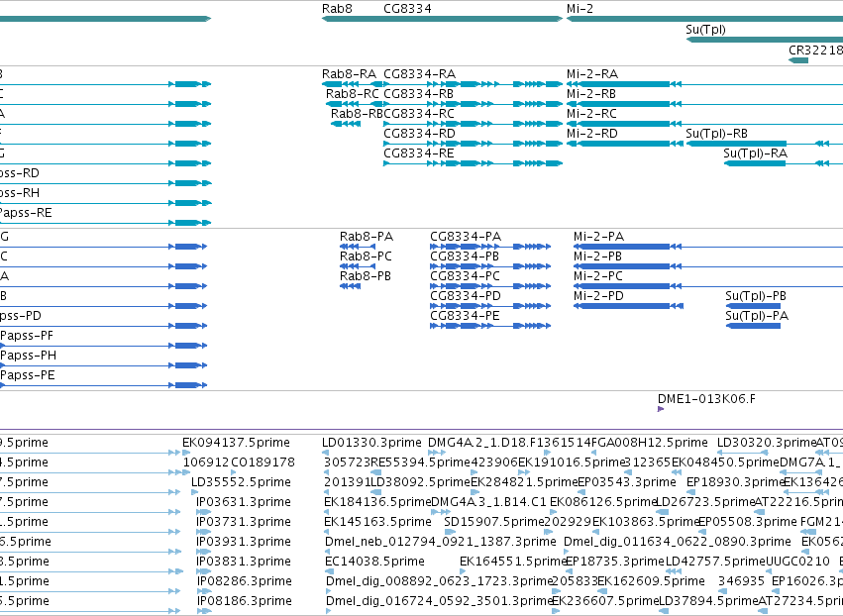Click the purple arrow glyph below DME1-013K06.F
Viewport: 843px width, 616px height.
661,409
